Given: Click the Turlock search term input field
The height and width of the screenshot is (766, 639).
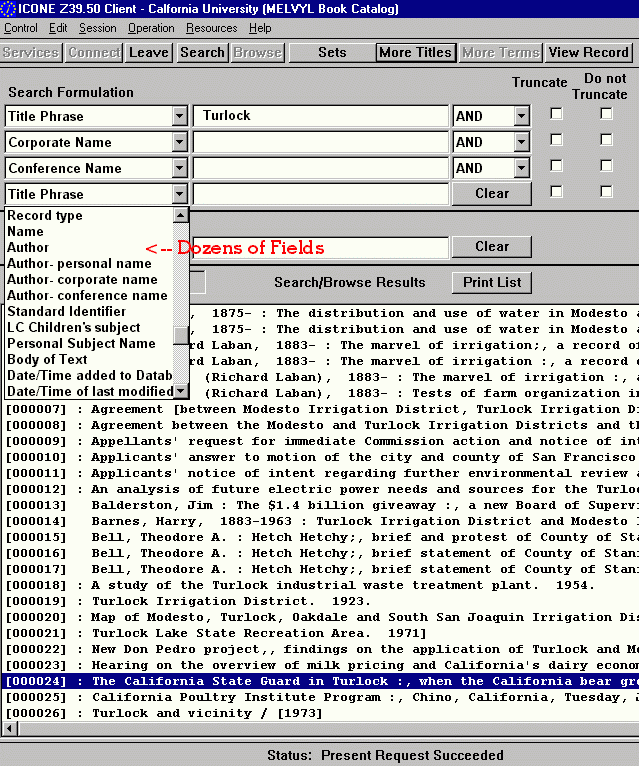Looking at the screenshot, I should pyautogui.click(x=320, y=116).
